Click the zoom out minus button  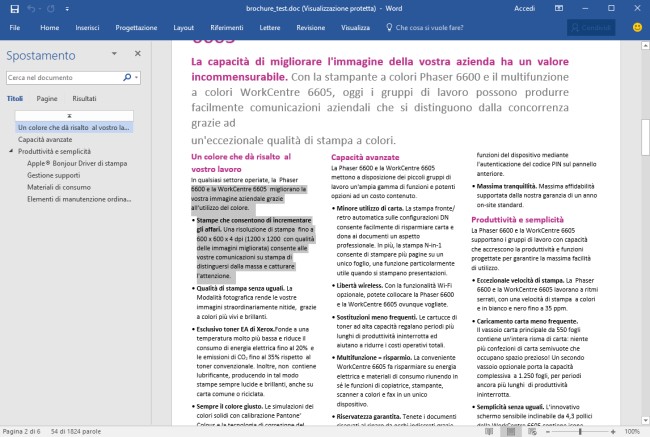coord(548,432)
